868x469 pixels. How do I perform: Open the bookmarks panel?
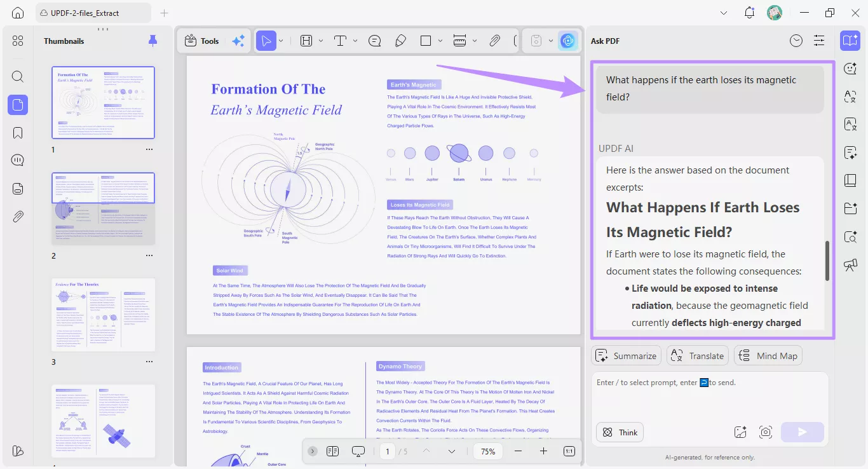(x=18, y=133)
